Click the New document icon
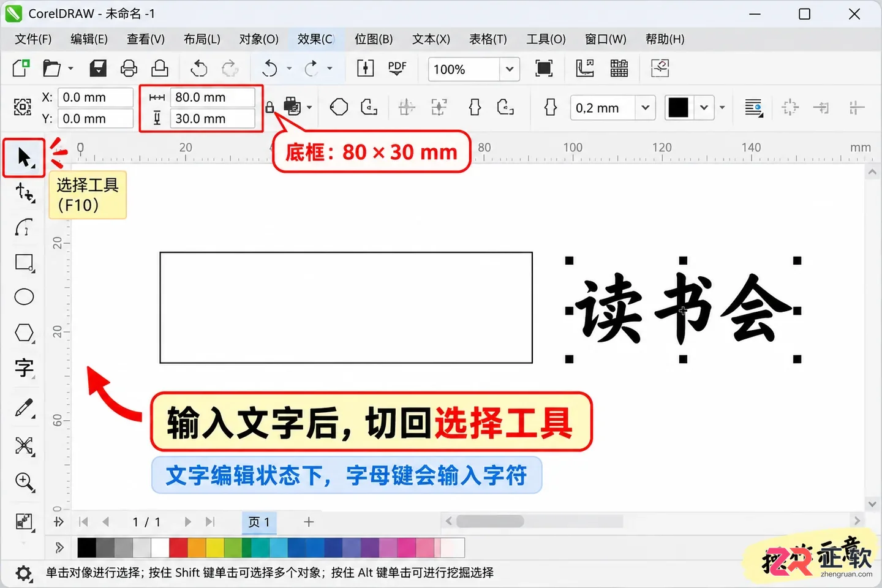Viewport: 882px width, 588px height. [x=21, y=68]
